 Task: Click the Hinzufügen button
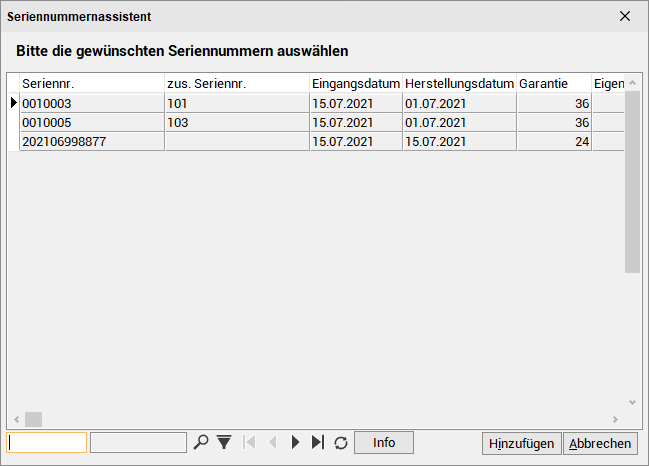[522, 444]
